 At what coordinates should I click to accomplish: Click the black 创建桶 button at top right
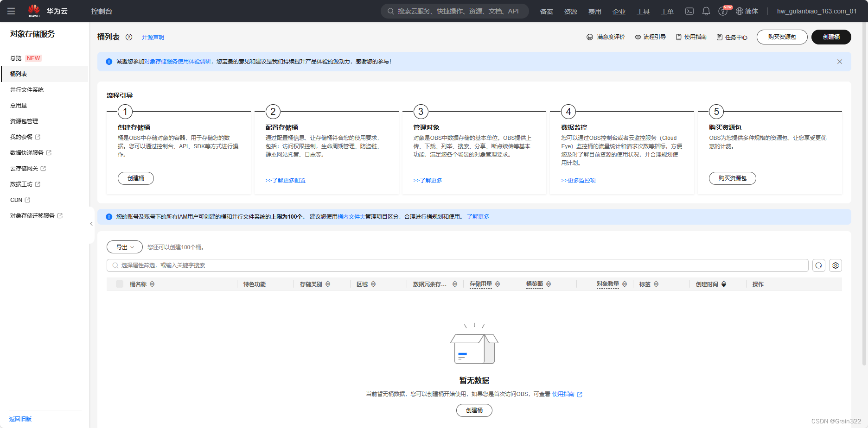(831, 37)
